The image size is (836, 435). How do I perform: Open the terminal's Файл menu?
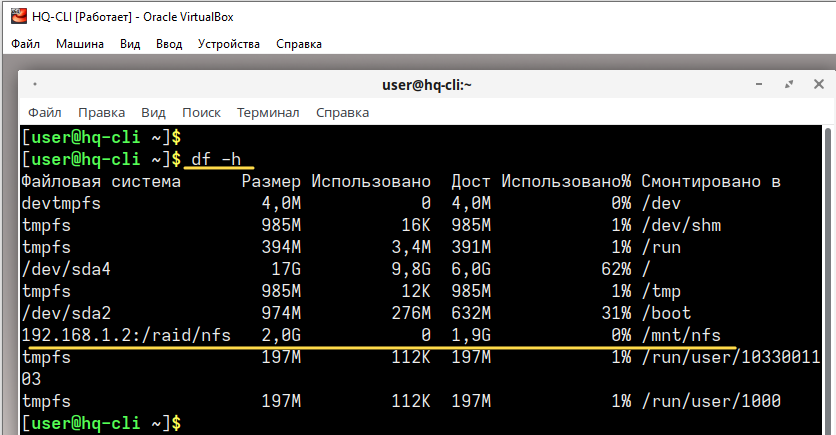pyautogui.click(x=45, y=112)
